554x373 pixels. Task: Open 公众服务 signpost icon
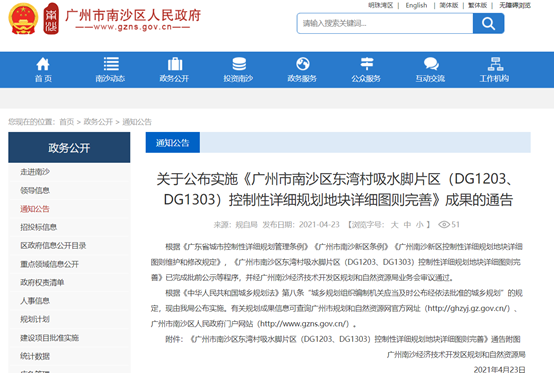367,64
